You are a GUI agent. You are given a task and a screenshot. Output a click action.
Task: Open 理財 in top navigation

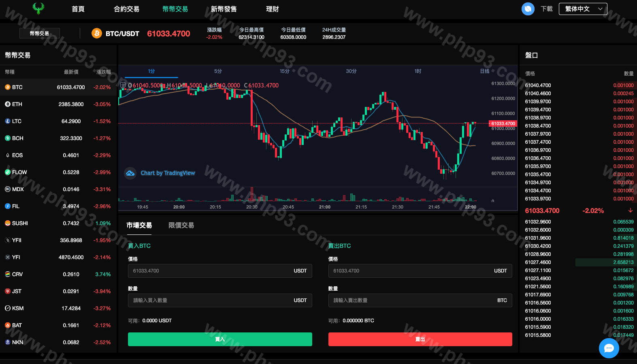pos(272,9)
